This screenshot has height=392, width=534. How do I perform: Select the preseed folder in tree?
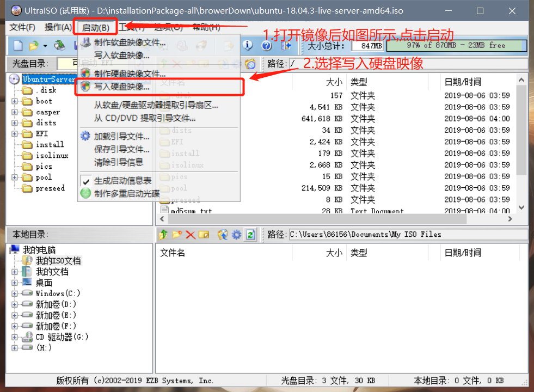[x=50, y=188]
